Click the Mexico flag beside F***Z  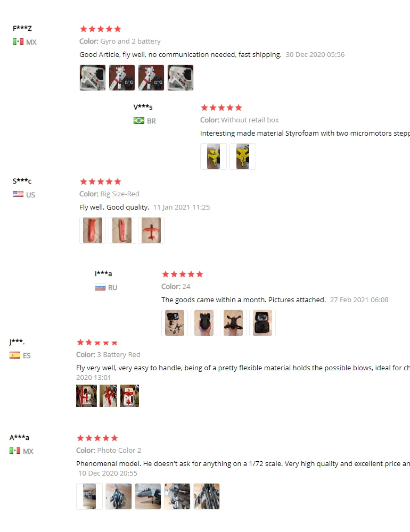[x=18, y=41]
